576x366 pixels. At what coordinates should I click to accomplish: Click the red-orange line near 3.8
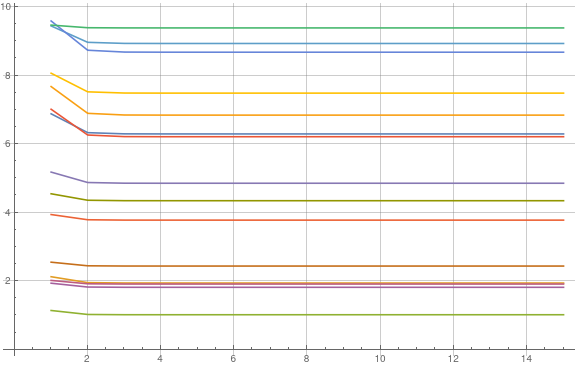click(x=307, y=220)
